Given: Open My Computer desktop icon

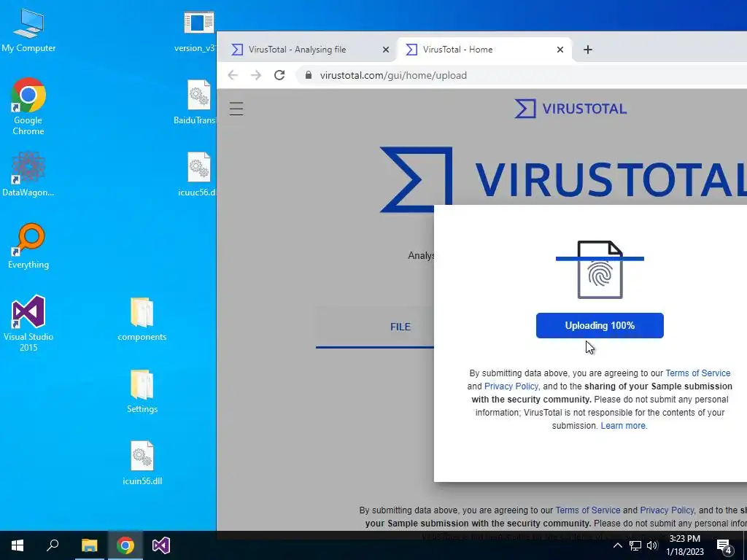Looking at the screenshot, I should pyautogui.click(x=28, y=31).
